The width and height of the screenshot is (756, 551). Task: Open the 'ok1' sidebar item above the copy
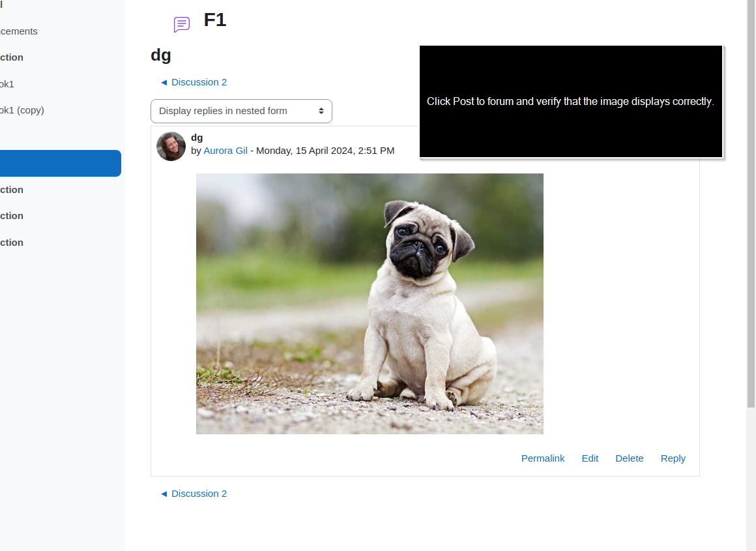(x=7, y=84)
